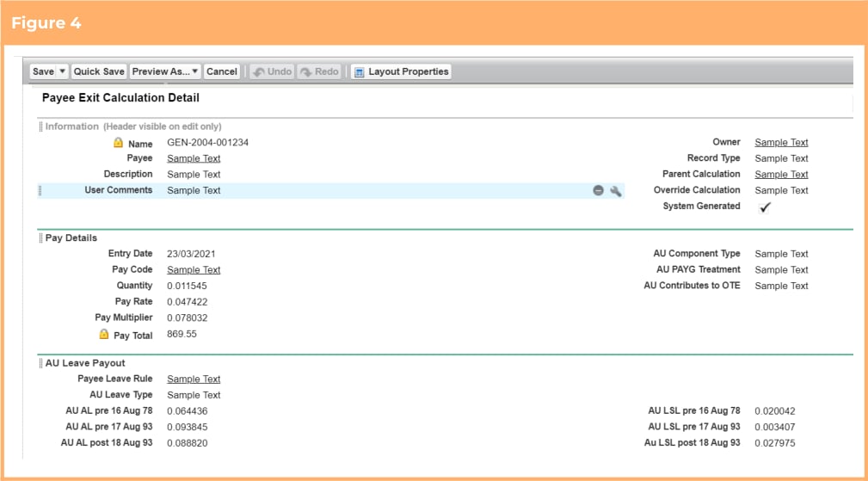
Task: Click the Pay Rate value 0.047422
Action: (188, 302)
